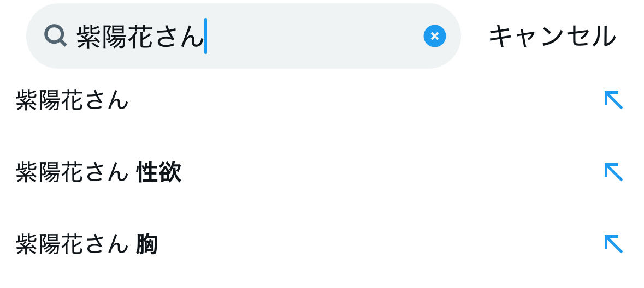Viewport: 644px width, 288px height.
Task: Click the bold 性欲 text in the second suggestion
Action: [158, 173]
